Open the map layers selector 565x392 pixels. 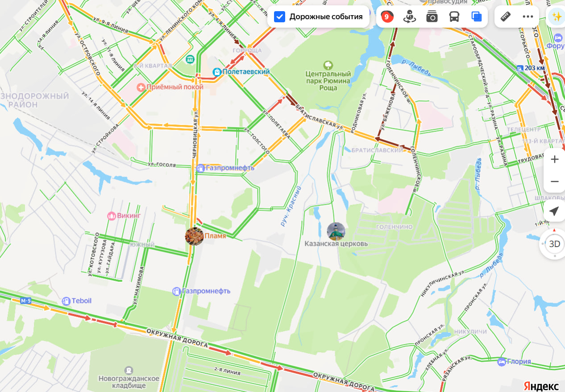coord(476,17)
